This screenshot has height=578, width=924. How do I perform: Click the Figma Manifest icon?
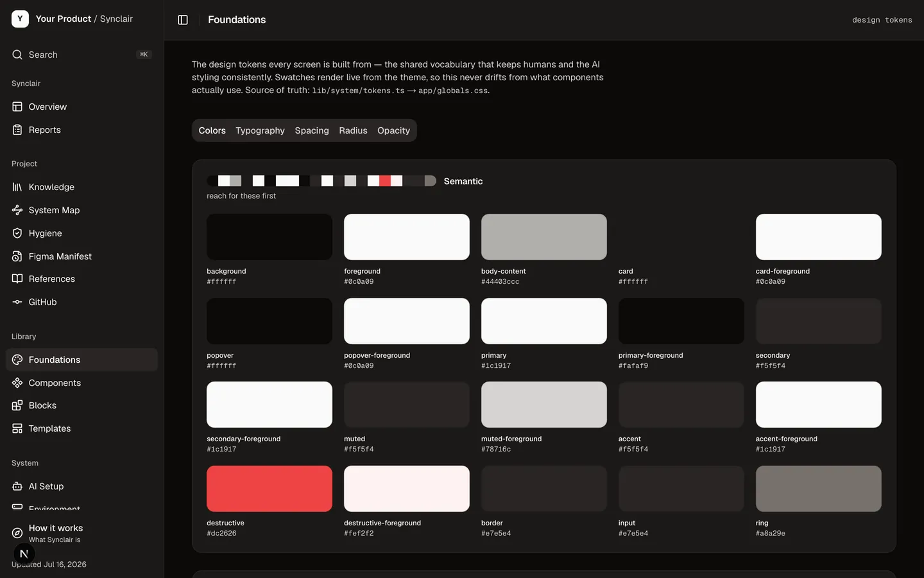[x=17, y=256]
